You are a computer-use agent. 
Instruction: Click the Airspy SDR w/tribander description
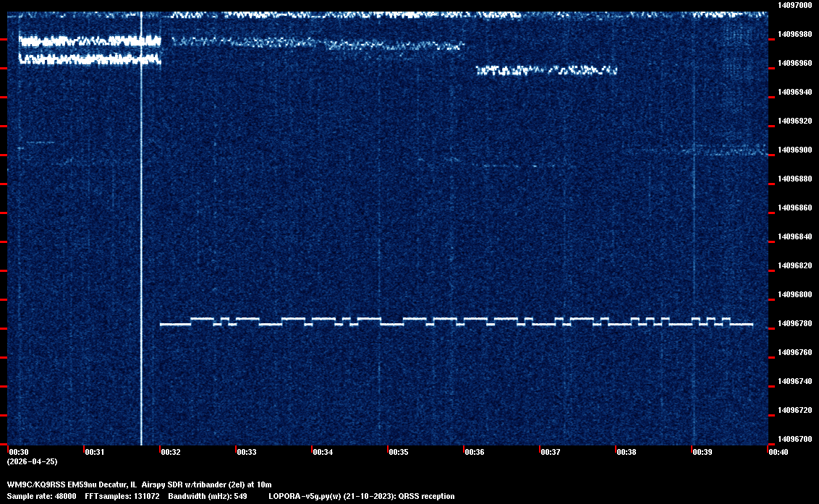point(207,484)
